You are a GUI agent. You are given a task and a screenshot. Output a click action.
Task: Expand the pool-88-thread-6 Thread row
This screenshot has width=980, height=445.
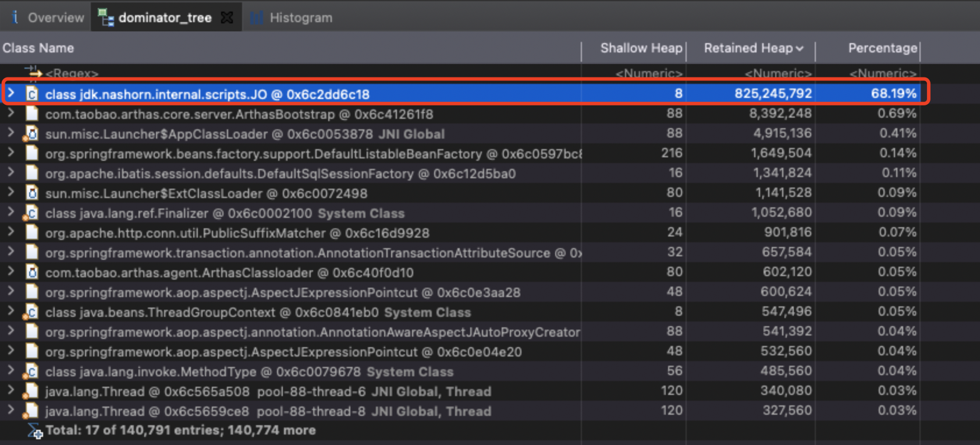10,390
